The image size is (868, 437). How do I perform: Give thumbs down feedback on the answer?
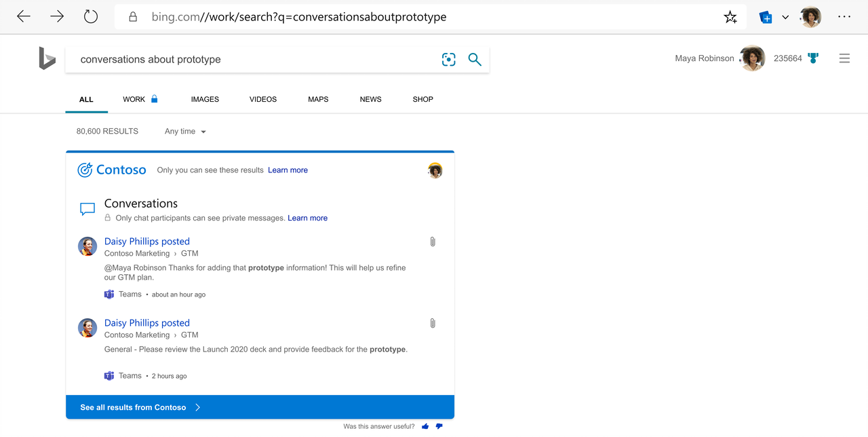click(439, 426)
